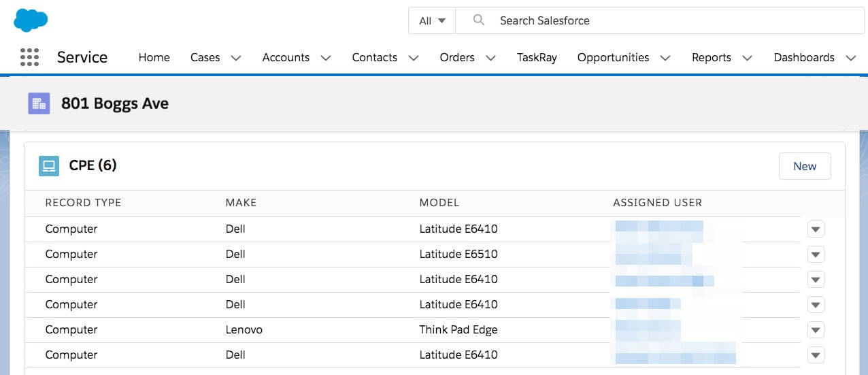Click the Think Pad Edge model cell
Screen dimensions: 868x375
coord(458,329)
